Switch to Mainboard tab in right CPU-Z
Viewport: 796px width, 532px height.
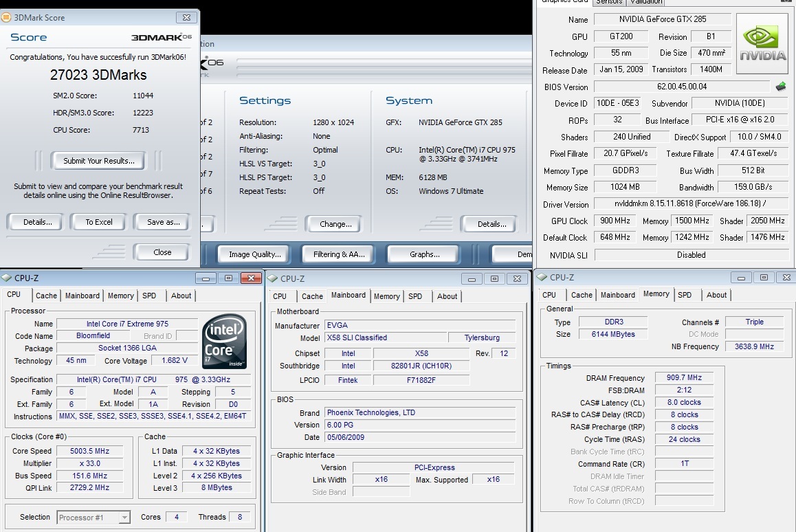click(618, 295)
